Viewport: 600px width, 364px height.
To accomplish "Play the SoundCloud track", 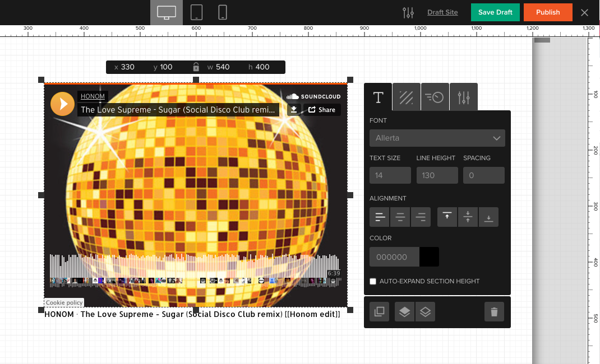I will pos(62,104).
